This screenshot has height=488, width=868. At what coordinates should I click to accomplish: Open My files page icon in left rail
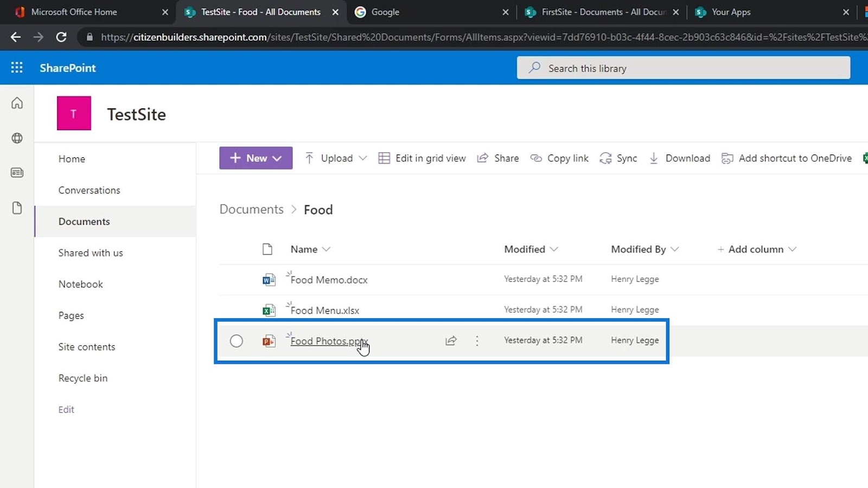pos(17,208)
